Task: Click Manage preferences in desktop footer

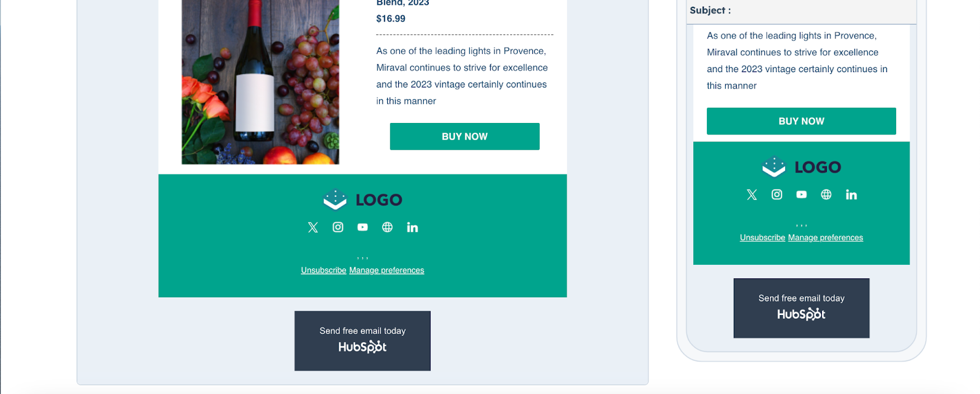Action: tap(386, 270)
